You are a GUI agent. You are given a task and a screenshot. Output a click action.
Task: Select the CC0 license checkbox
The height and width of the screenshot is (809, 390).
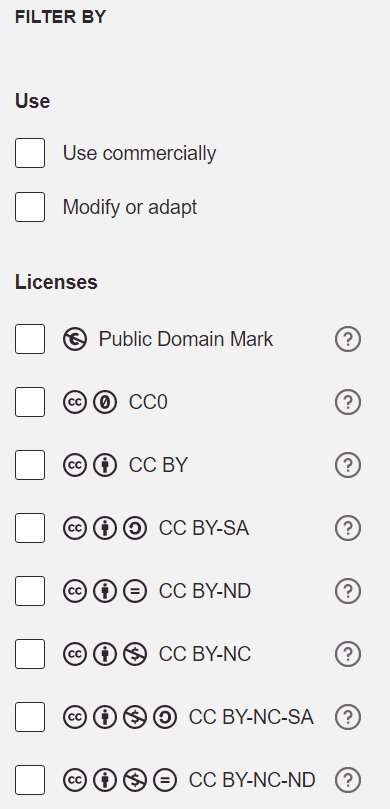point(30,402)
